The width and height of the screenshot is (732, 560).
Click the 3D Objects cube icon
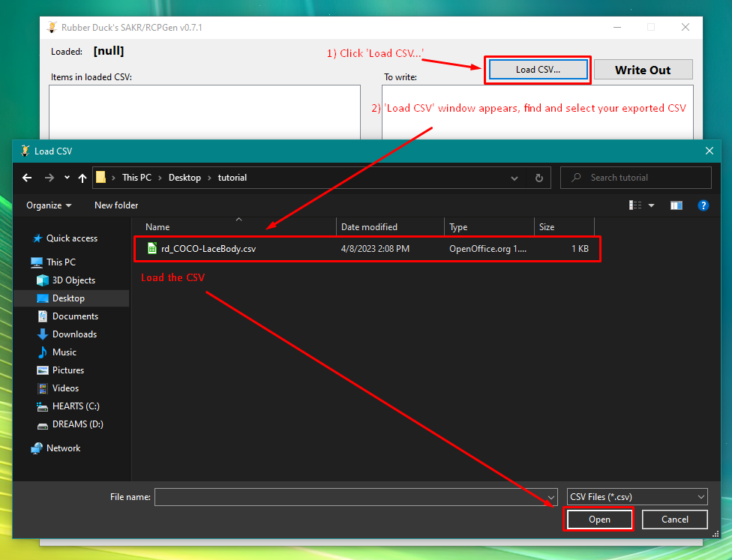tap(43, 280)
